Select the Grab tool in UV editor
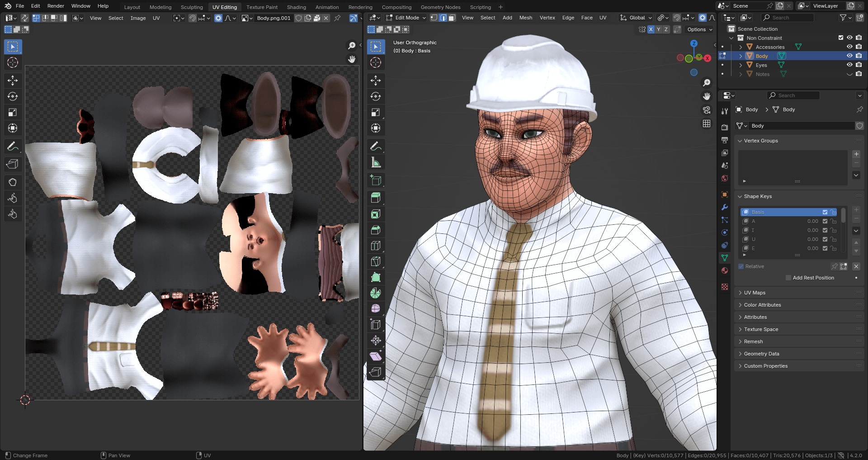 13,182
